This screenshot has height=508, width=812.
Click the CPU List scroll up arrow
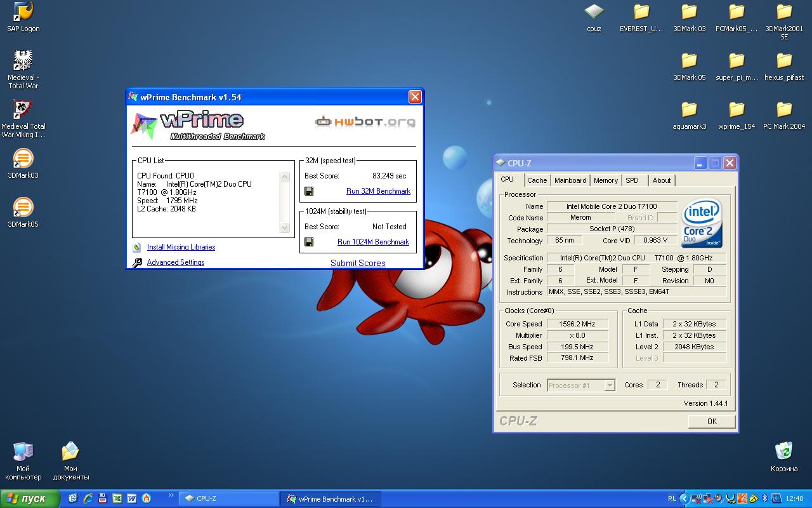(x=285, y=177)
